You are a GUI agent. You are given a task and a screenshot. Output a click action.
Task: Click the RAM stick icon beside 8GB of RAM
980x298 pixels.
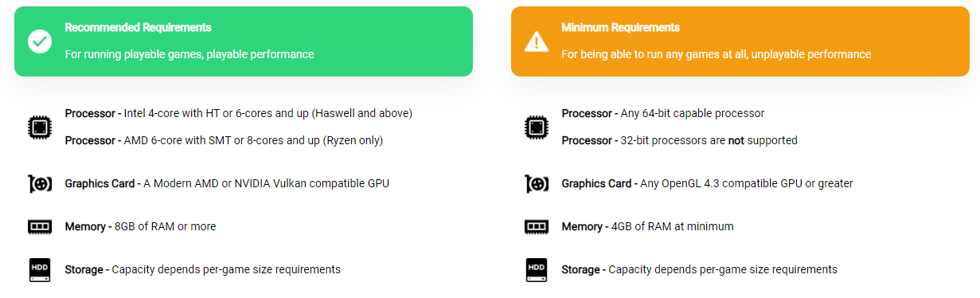40,227
